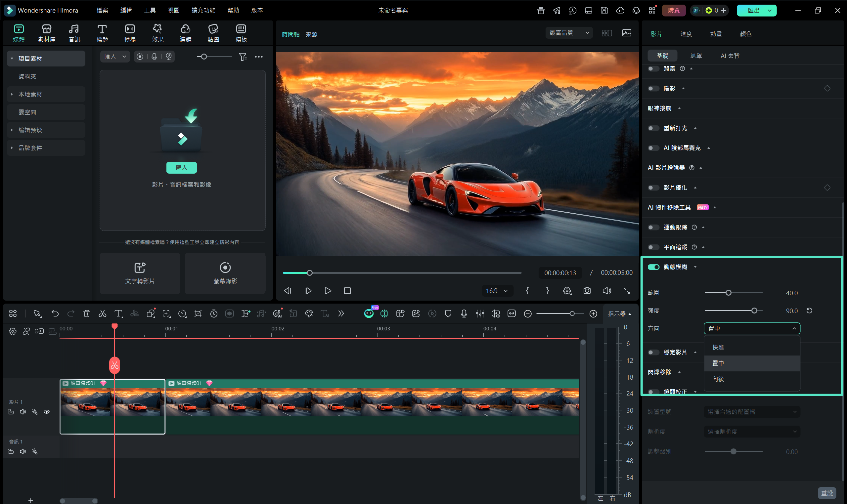Adjust the 強度 intensity slider
This screenshot has width=847, height=504.
tap(734, 311)
